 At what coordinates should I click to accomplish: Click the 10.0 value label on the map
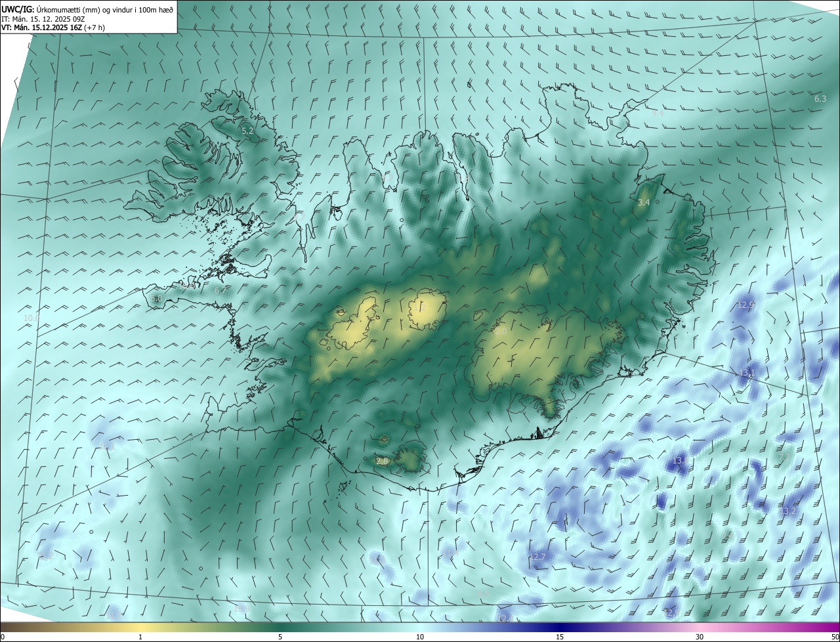(x=31, y=318)
